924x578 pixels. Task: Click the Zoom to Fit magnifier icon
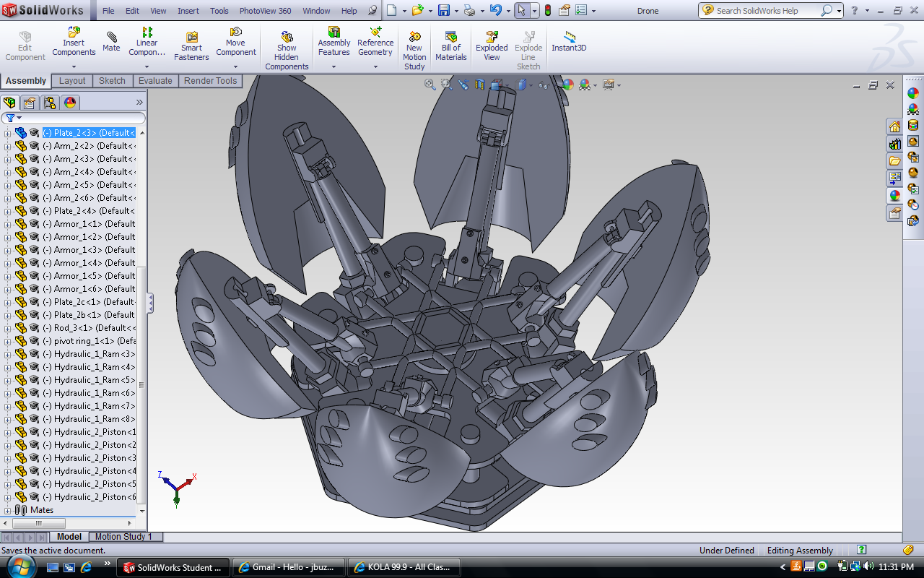[430, 85]
